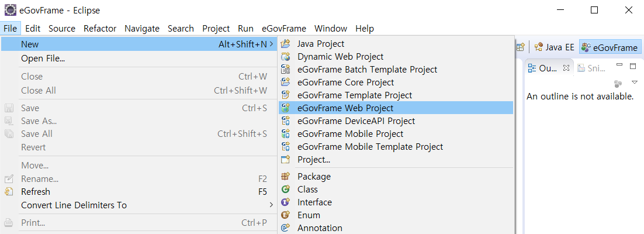This screenshot has width=644, height=234.
Task: Click the purple Interface icon
Action: [x=285, y=202]
